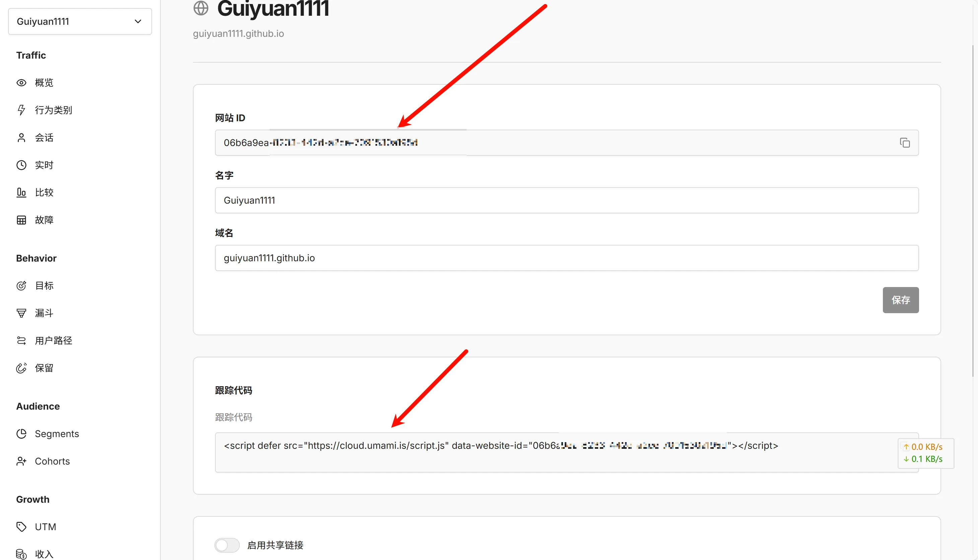Click into the 域名 input field

567,258
